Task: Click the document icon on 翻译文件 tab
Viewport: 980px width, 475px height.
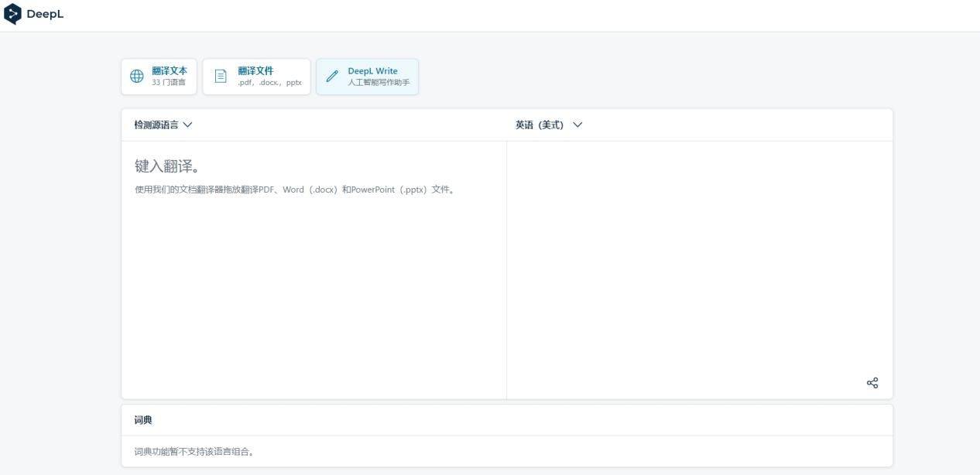Action: coord(221,76)
